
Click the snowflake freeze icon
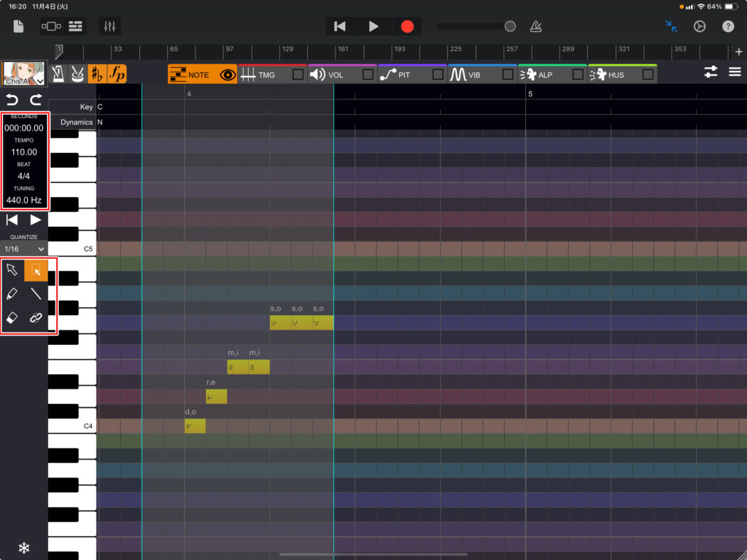click(x=23, y=548)
